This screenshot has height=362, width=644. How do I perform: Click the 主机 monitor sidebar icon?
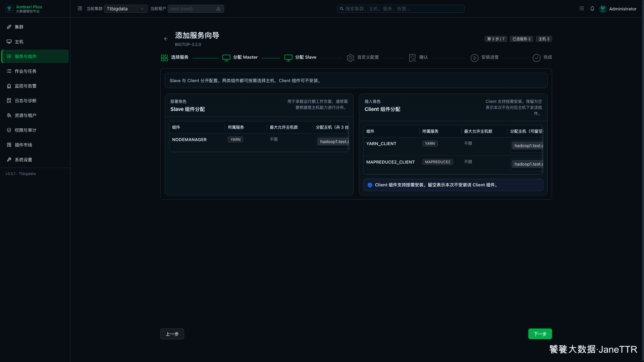pyautogui.click(x=9, y=42)
